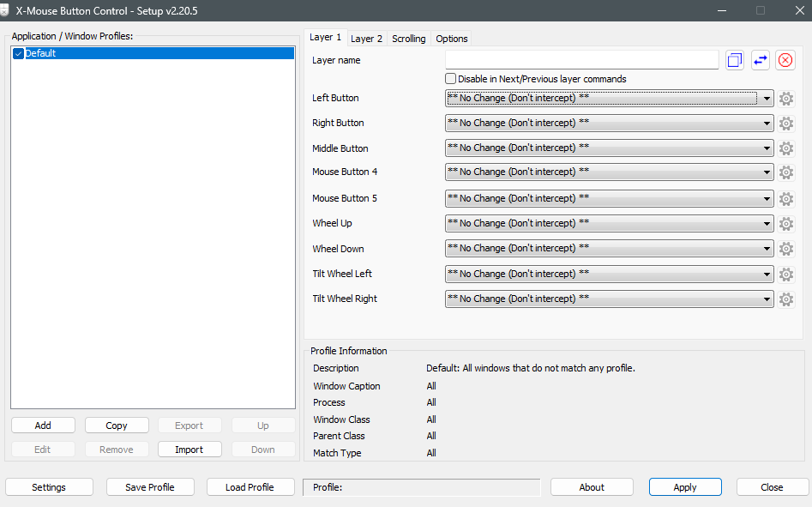Viewport: 812px width, 507px height.
Task: Open the About dialog
Action: [592, 487]
